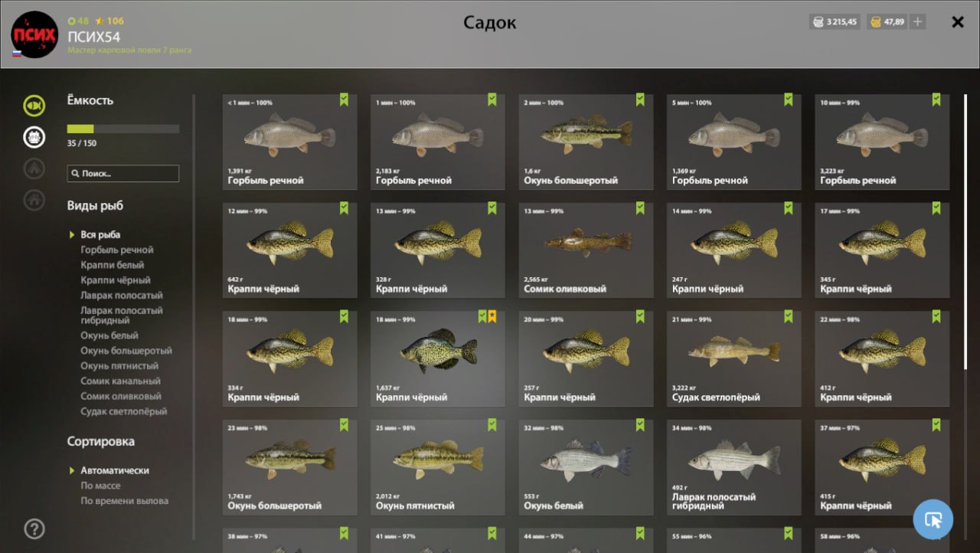Toggle green bookmark on Сомик оливковый card
Viewport: 980px width, 553px height.
point(640,208)
